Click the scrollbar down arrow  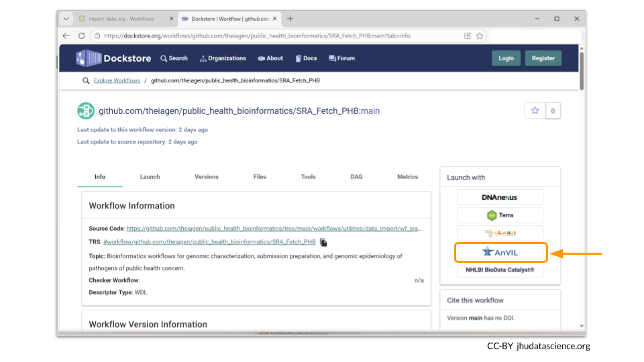click(x=582, y=326)
